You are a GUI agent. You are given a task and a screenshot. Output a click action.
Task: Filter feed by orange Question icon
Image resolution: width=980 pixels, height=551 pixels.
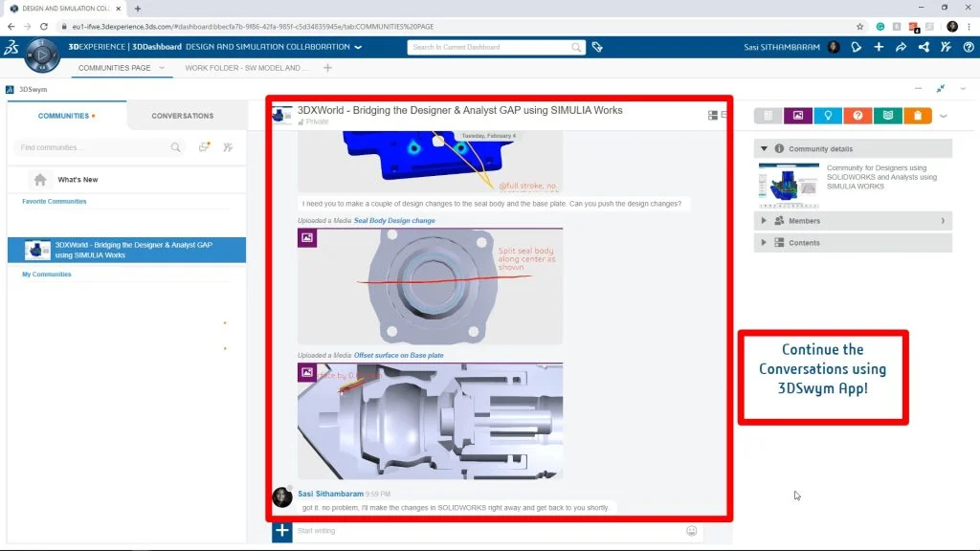tap(857, 116)
